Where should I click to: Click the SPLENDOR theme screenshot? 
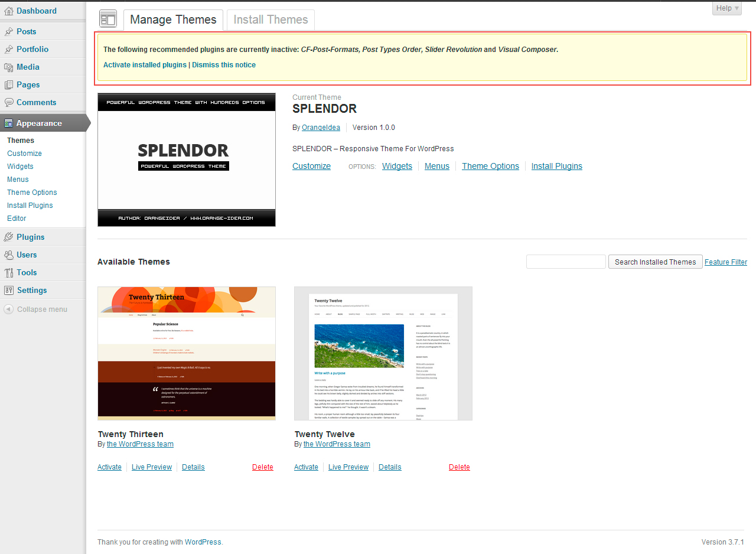(x=187, y=159)
